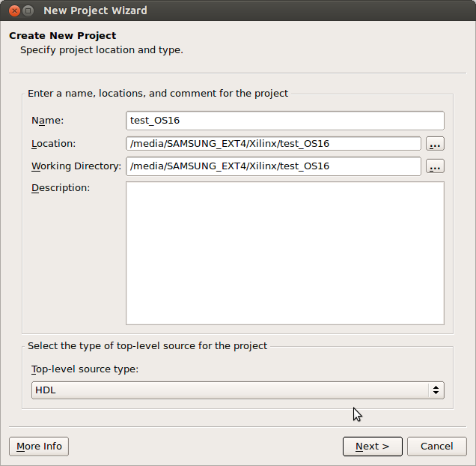Click the Description: label
The height and width of the screenshot is (466, 476).
pyautogui.click(x=61, y=188)
